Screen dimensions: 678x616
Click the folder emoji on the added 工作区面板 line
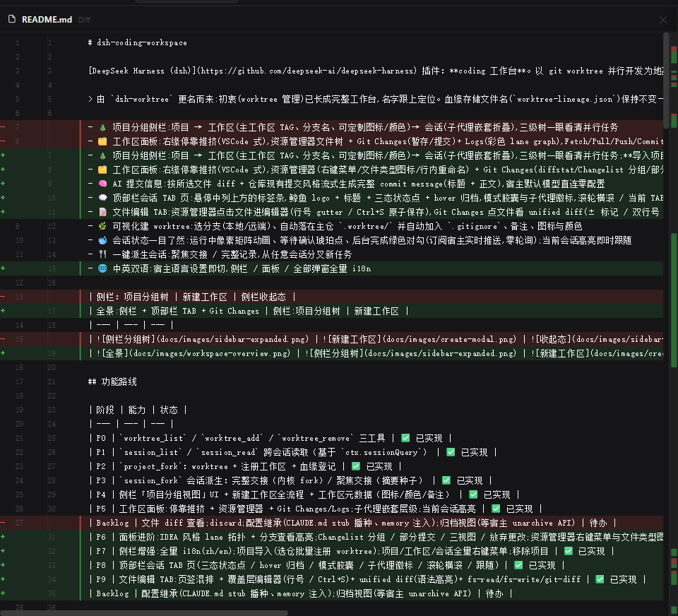[x=102, y=170]
